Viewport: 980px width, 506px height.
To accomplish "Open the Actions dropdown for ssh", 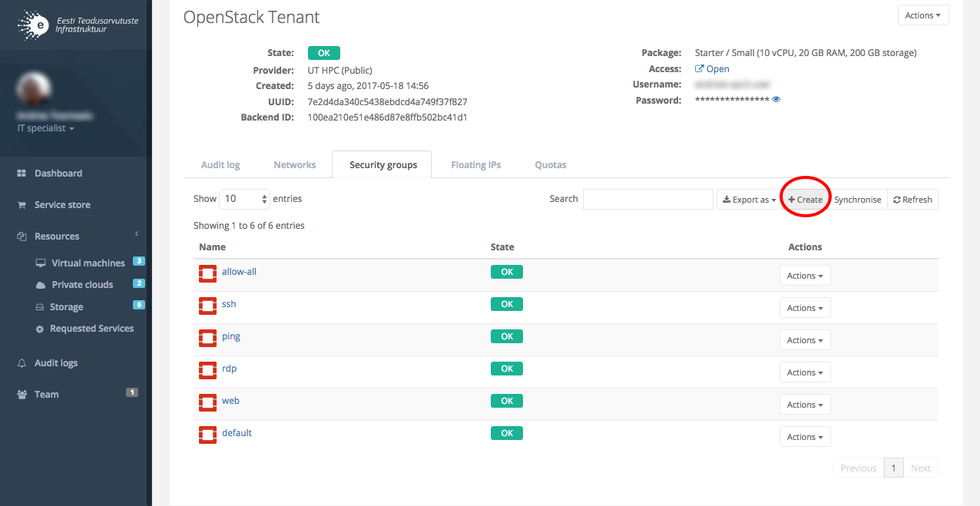I will (805, 308).
